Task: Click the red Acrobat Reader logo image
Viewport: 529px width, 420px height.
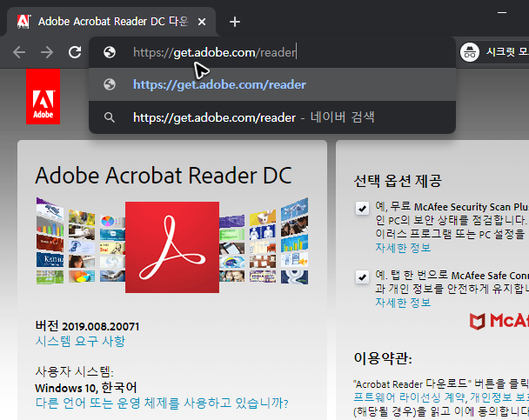Action: [172, 247]
